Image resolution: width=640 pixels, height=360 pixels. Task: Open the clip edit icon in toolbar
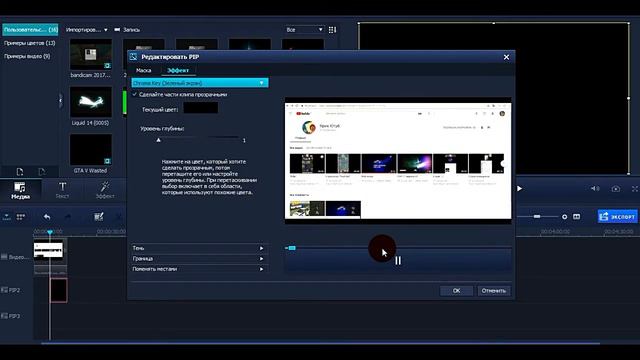98,217
